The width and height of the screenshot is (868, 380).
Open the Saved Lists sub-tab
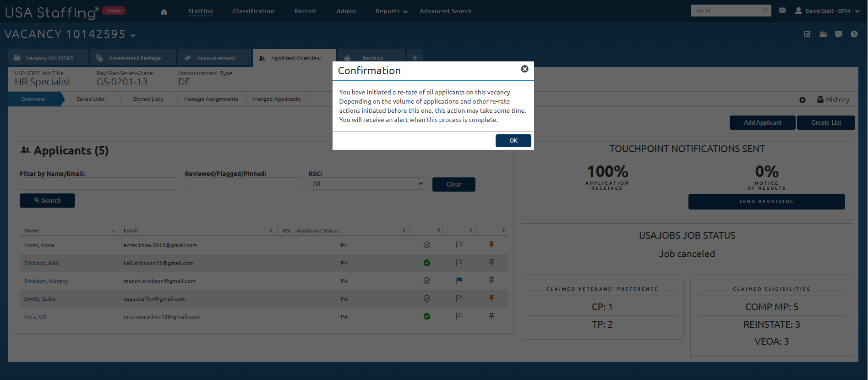point(91,99)
